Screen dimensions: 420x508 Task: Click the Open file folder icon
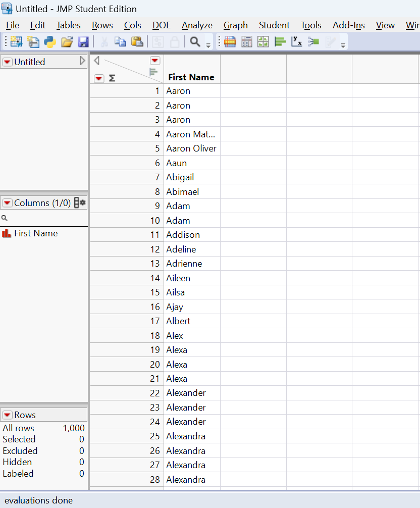(67, 42)
